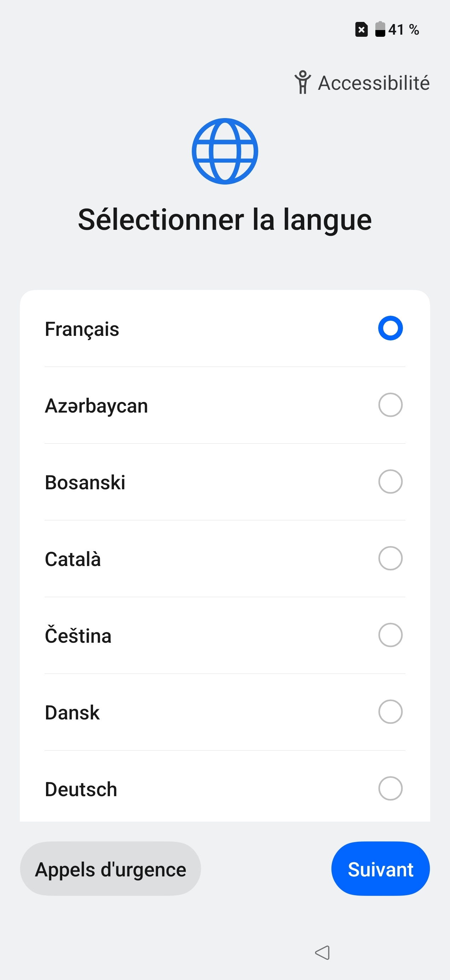
Task: Tap the Bosanski language row label
Action: pyautogui.click(x=85, y=482)
